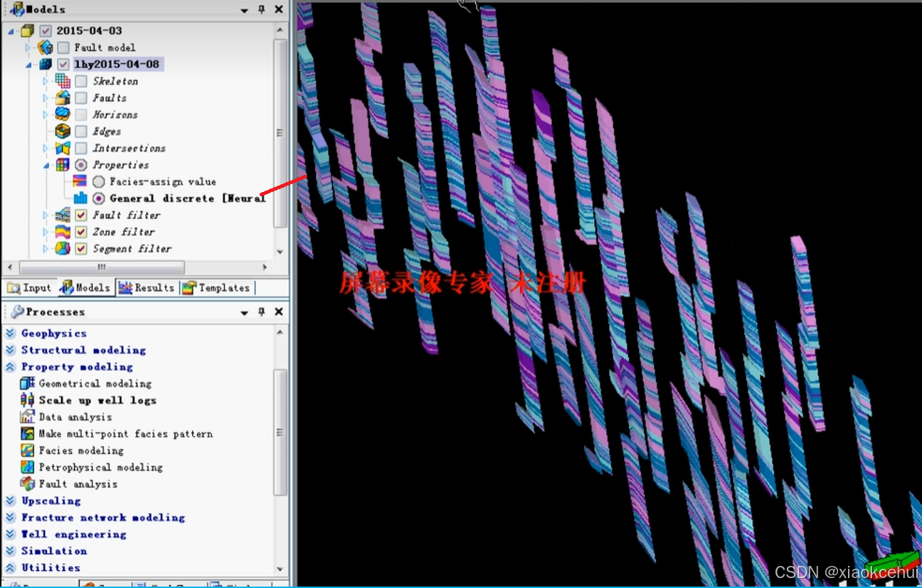The width and height of the screenshot is (922, 588).
Task: Click the Fault model icon
Action: [44, 48]
